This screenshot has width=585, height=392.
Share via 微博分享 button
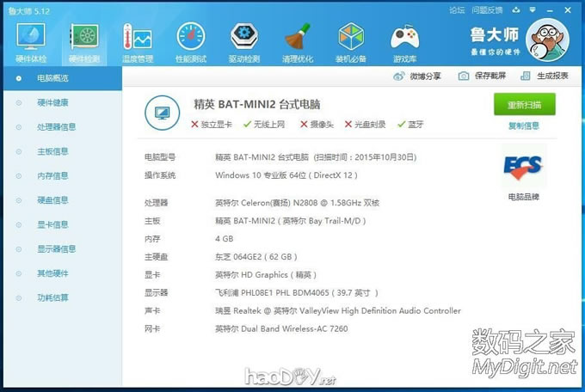[417, 77]
